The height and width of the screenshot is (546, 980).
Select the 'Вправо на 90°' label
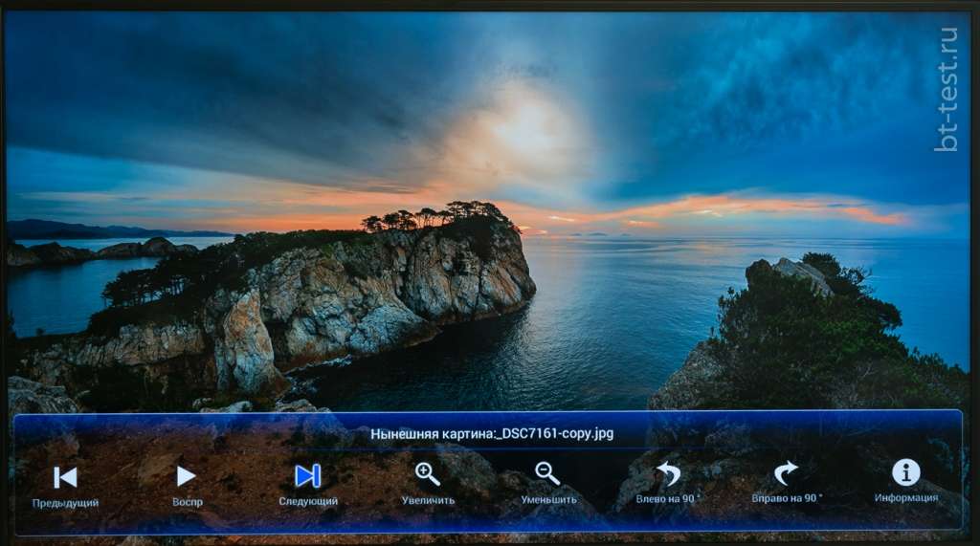click(x=787, y=499)
